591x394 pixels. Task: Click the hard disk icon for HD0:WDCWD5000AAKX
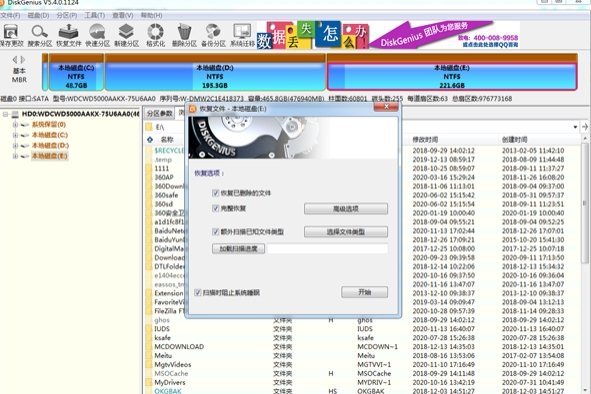point(15,114)
